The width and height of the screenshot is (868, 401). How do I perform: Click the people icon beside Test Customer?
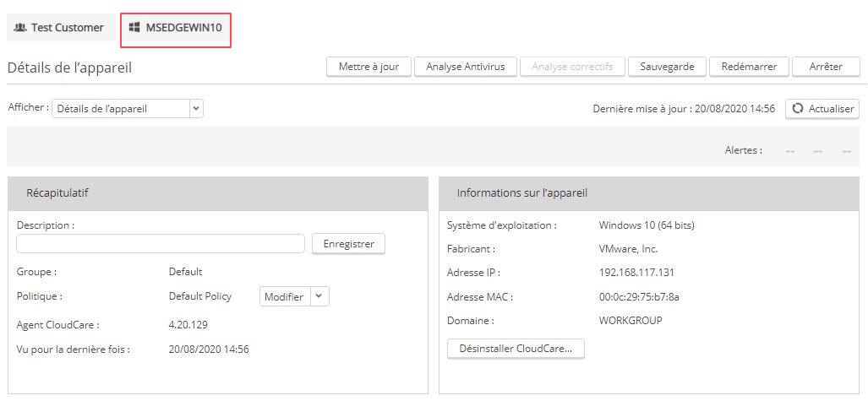point(20,28)
